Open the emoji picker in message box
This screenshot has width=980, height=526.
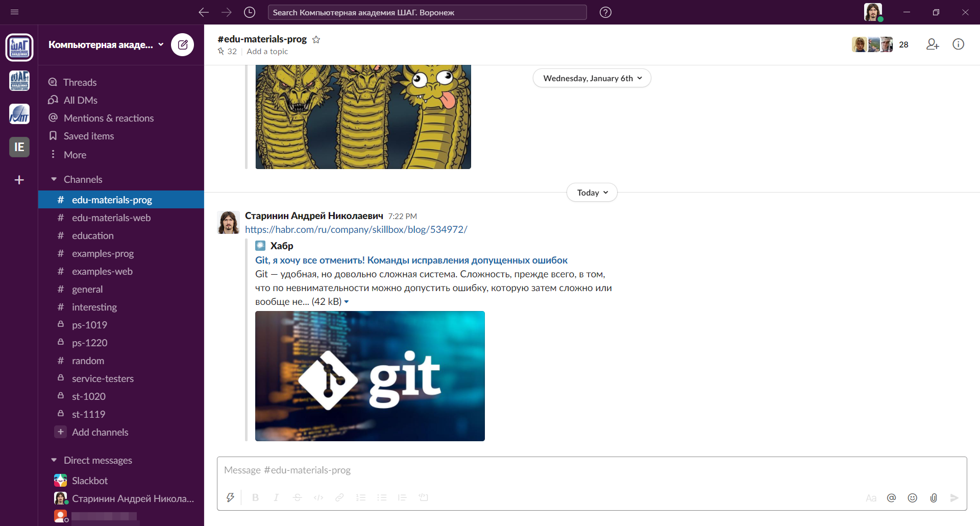(x=913, y=498)
